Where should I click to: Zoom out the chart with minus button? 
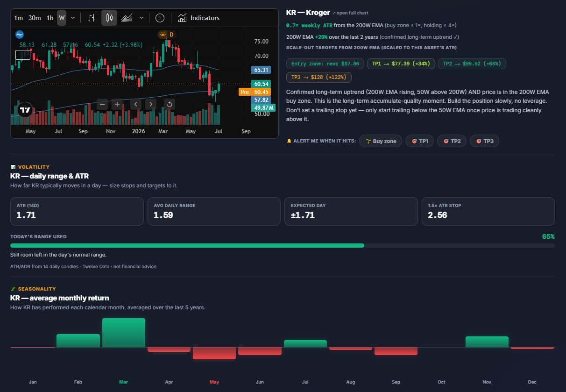[102, 104]
